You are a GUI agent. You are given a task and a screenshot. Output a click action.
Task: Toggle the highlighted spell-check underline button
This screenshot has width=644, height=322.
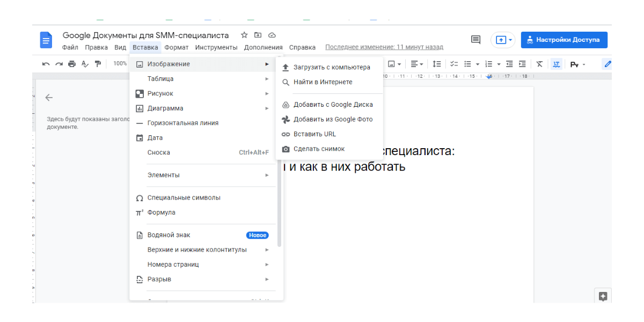pos(556,64)
